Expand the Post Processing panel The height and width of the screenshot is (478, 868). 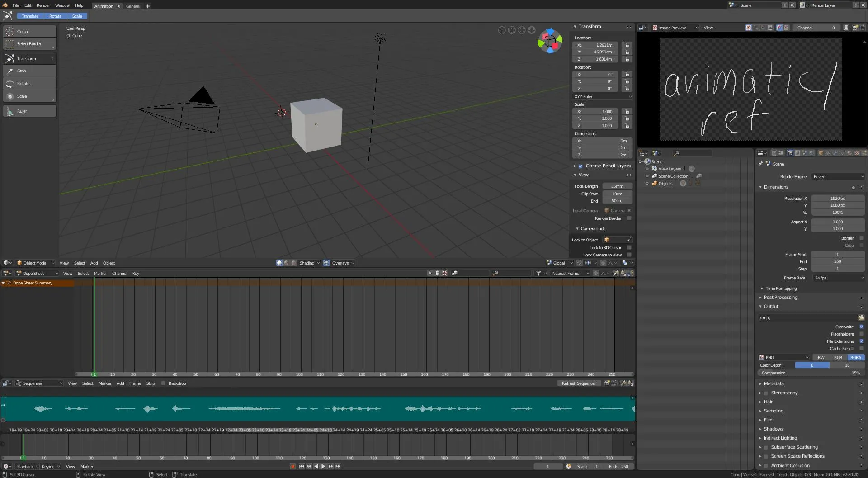coord(780,298)
